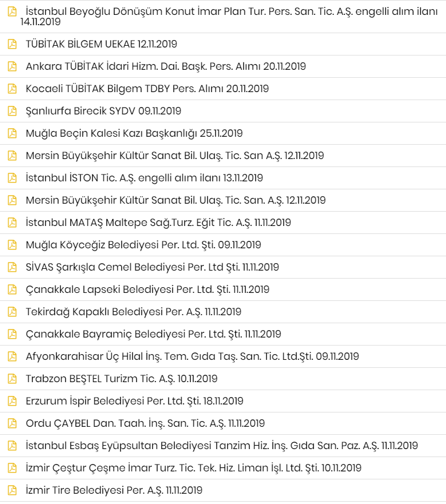Click PDF icon beside İzmir Tire Belediyesi
Screen dimensions: 446x504
coord(12,490)
